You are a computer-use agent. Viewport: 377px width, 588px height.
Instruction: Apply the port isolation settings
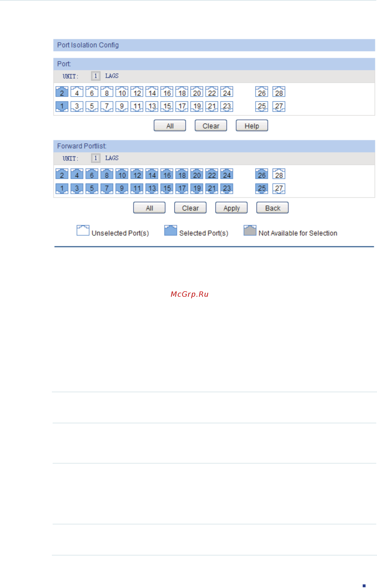(231, 208)
